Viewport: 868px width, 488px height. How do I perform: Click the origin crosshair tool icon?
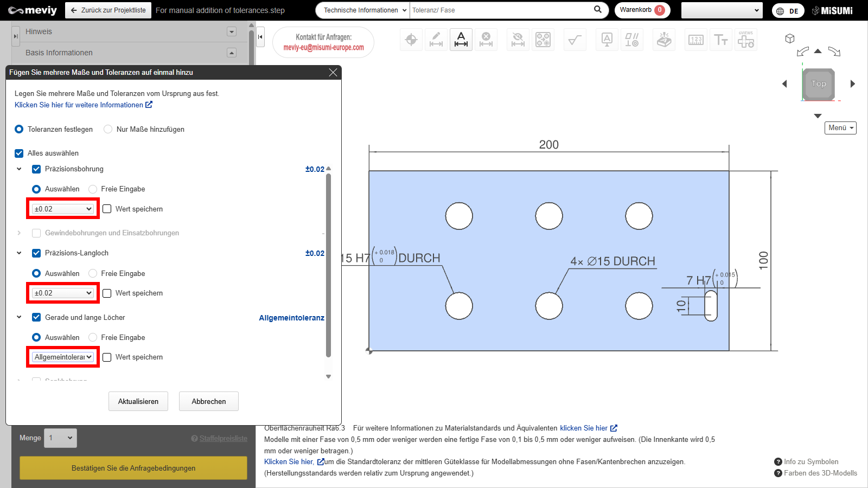(411, 40)
